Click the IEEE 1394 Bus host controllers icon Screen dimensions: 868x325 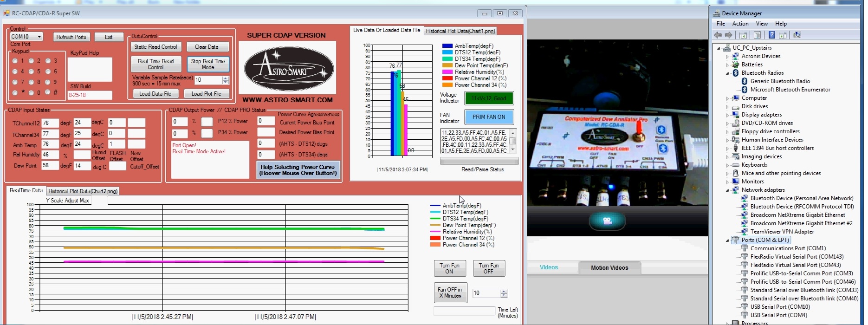coord(735,148)
